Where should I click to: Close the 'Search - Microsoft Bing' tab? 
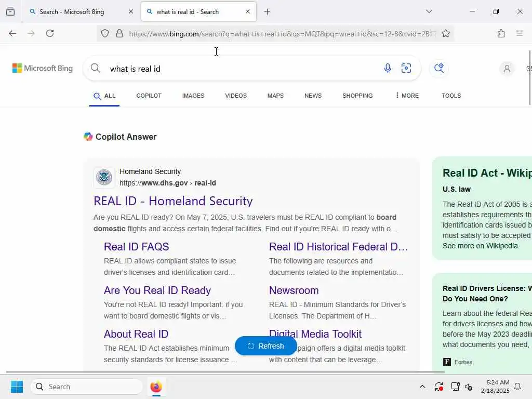(x=131, y=11)
